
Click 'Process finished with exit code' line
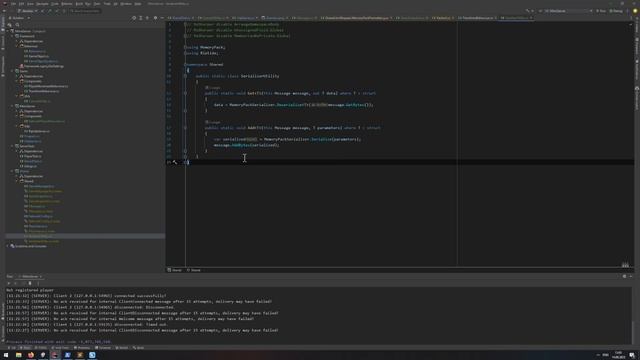pyautogui.click(x=58, y=342)
